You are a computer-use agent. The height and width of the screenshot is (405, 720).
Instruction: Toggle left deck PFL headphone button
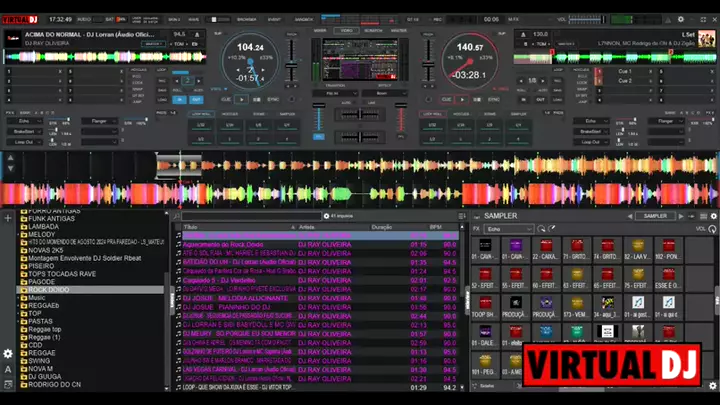pyautogui.click(x=319, y=137)
